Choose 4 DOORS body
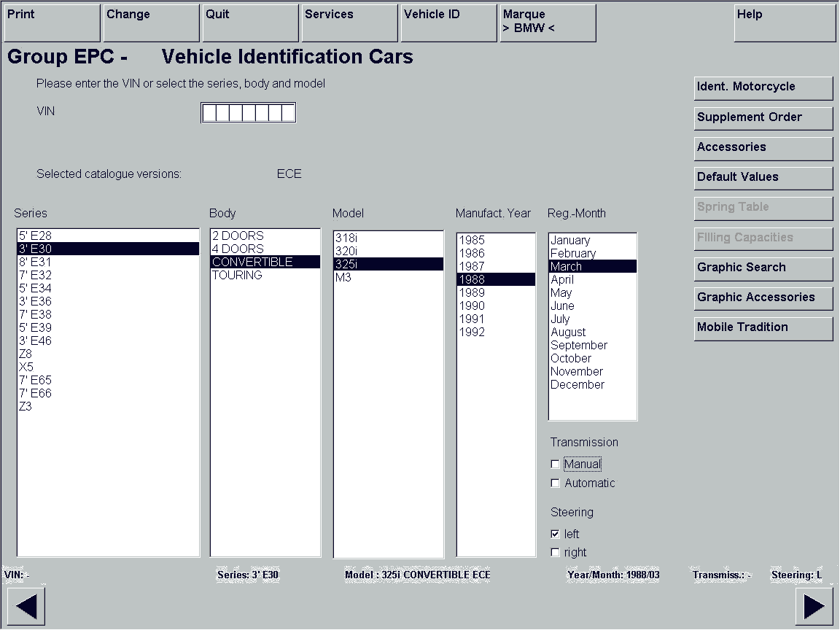The width and height of the screenshot is (840, 630). point(265,249)
